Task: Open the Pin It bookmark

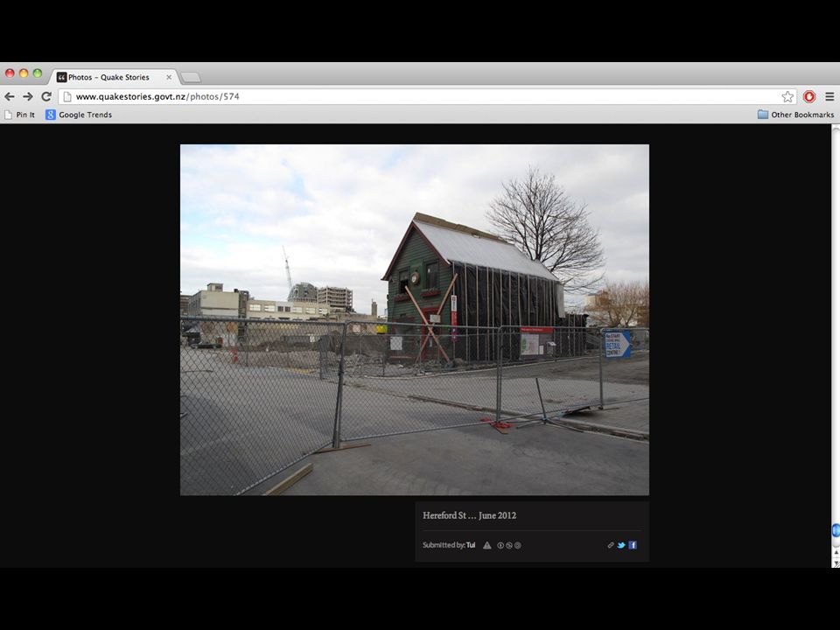Action: [20, 115]
